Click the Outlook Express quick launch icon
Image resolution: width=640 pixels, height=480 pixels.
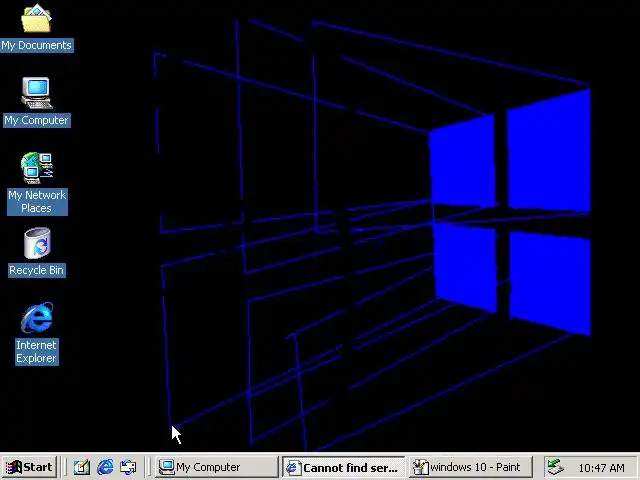[128, 467]
